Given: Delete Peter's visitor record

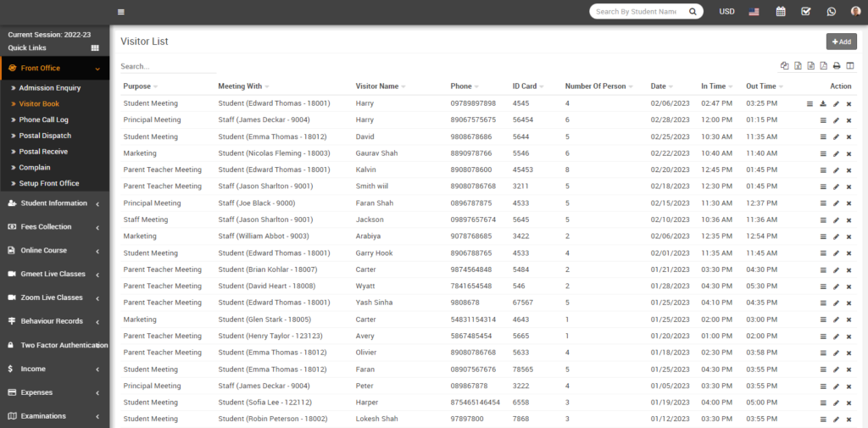Looking at the screenshot, I should (849, 386).
